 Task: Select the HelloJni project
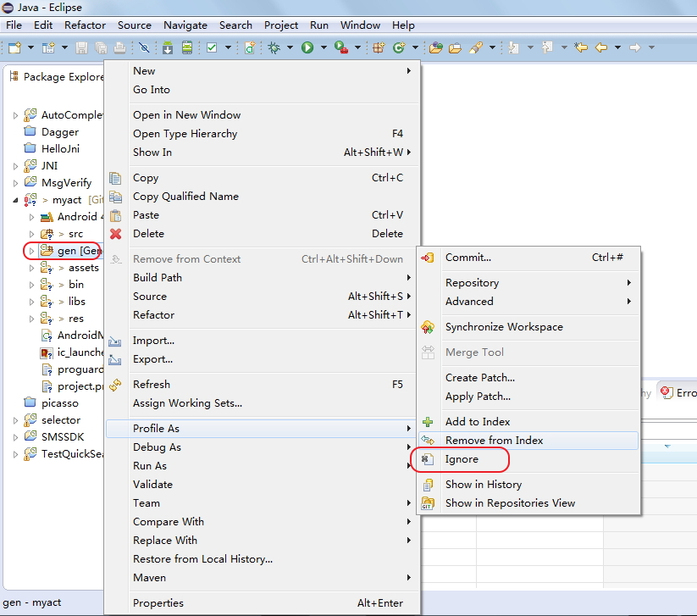60,149
